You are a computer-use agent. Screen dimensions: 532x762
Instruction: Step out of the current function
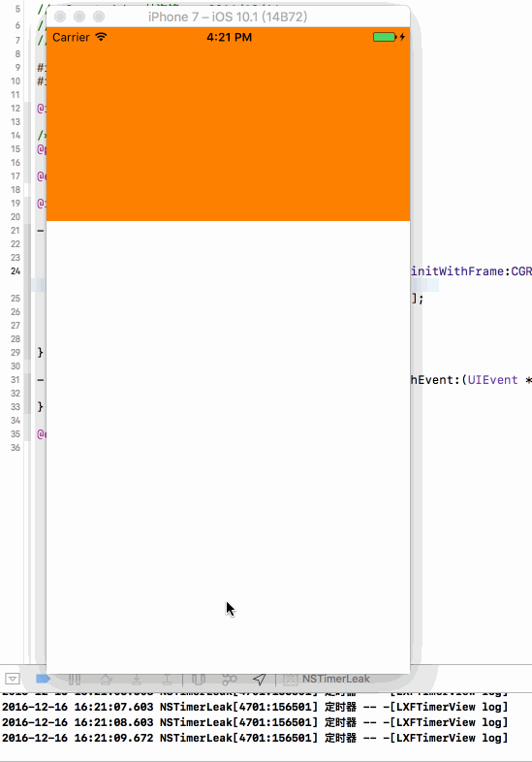[x=167, y=679]
